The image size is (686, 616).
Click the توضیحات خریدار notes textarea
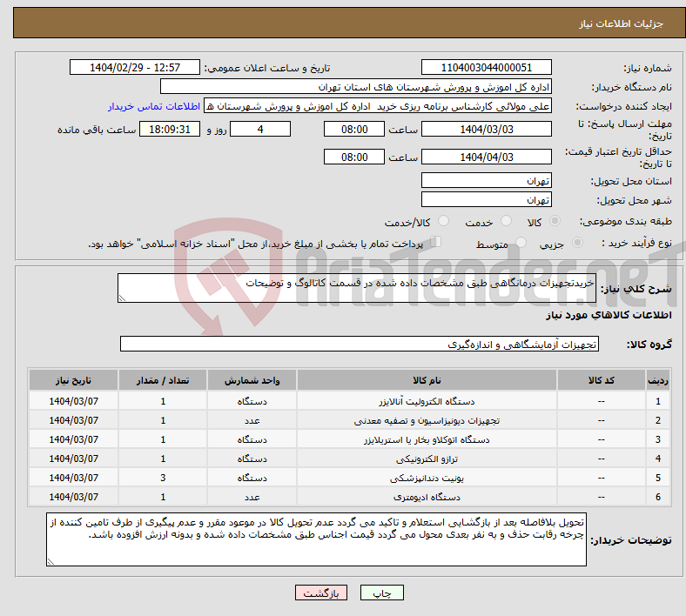tap(316, 539)
